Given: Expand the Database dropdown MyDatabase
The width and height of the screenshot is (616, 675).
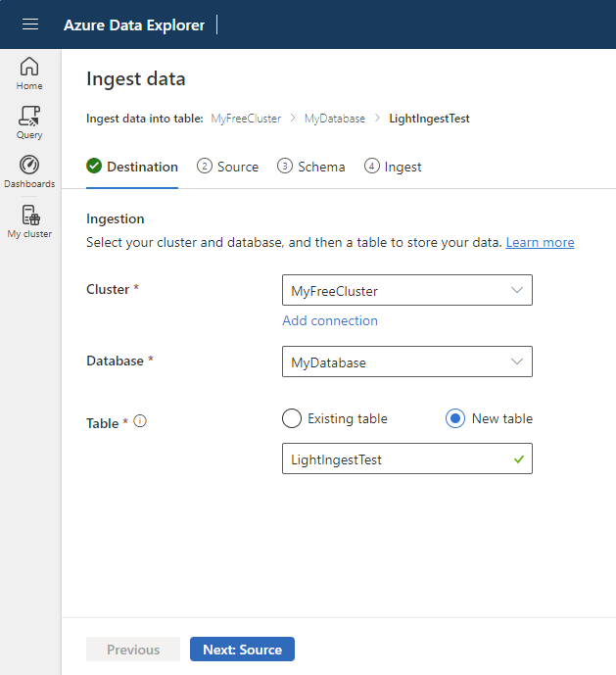Looking at the screenshot, I should point(407,362).
